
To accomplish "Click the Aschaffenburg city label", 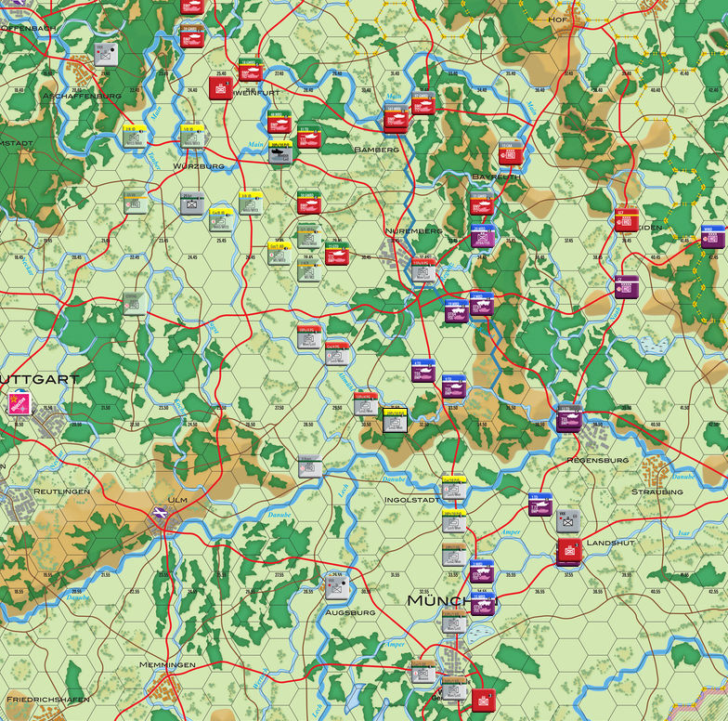I will click(82, 96).
